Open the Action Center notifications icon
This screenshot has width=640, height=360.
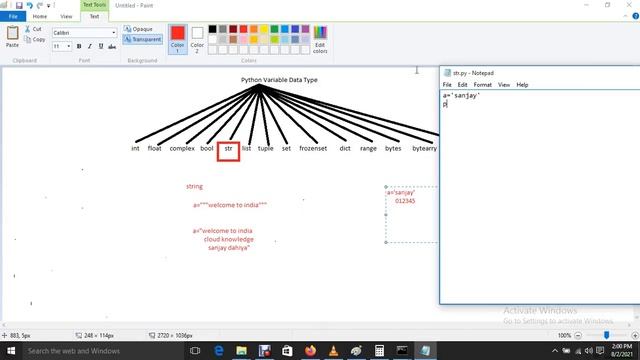coord(600,351)
